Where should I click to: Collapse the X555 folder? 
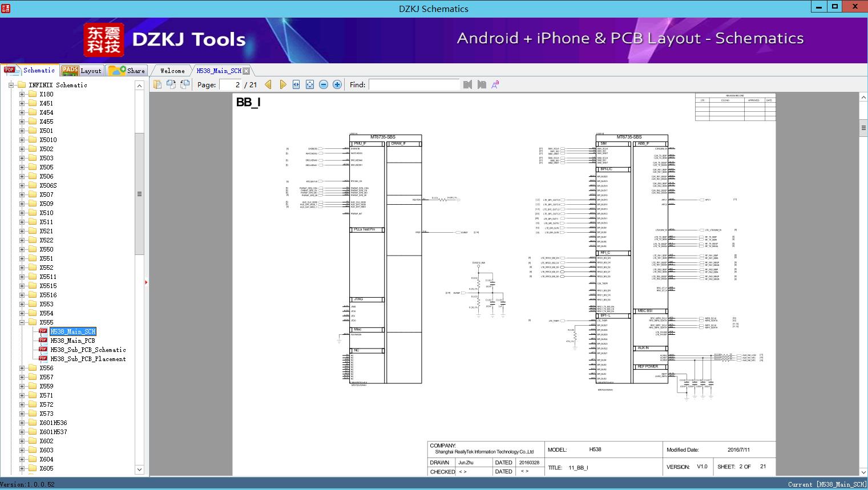pyautogui.click(x=22, y=322)
